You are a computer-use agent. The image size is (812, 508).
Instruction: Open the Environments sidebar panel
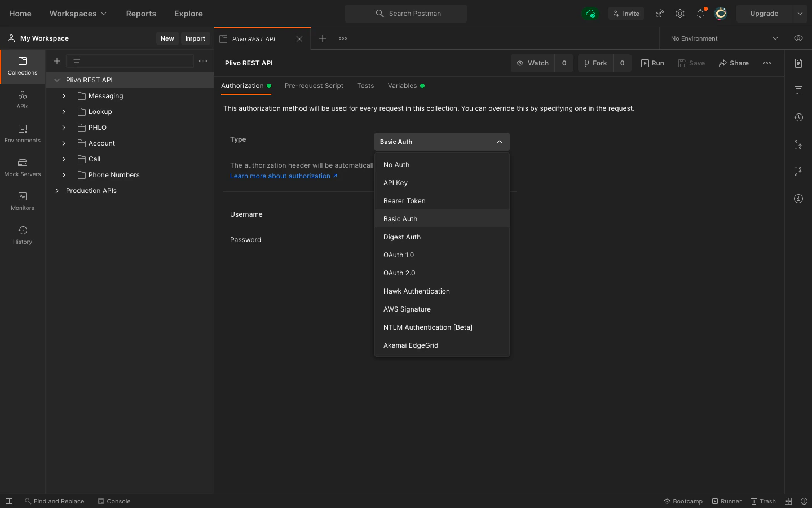(23, 133)
